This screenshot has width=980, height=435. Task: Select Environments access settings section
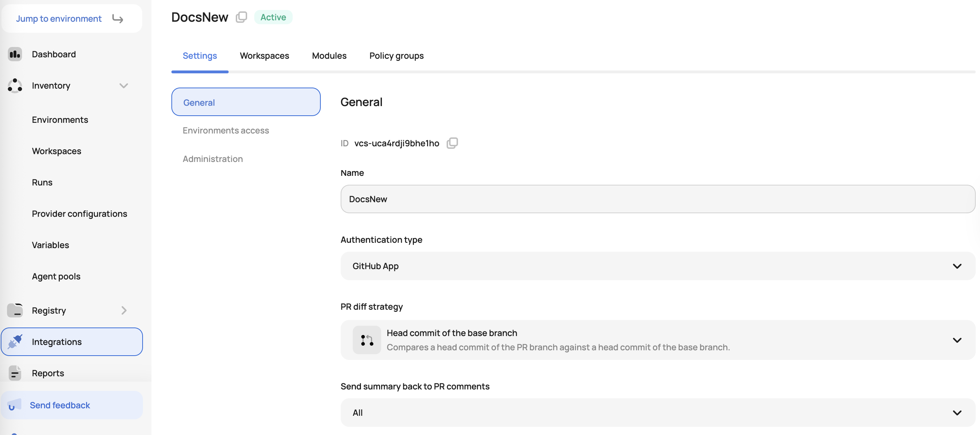pos(225,131)
